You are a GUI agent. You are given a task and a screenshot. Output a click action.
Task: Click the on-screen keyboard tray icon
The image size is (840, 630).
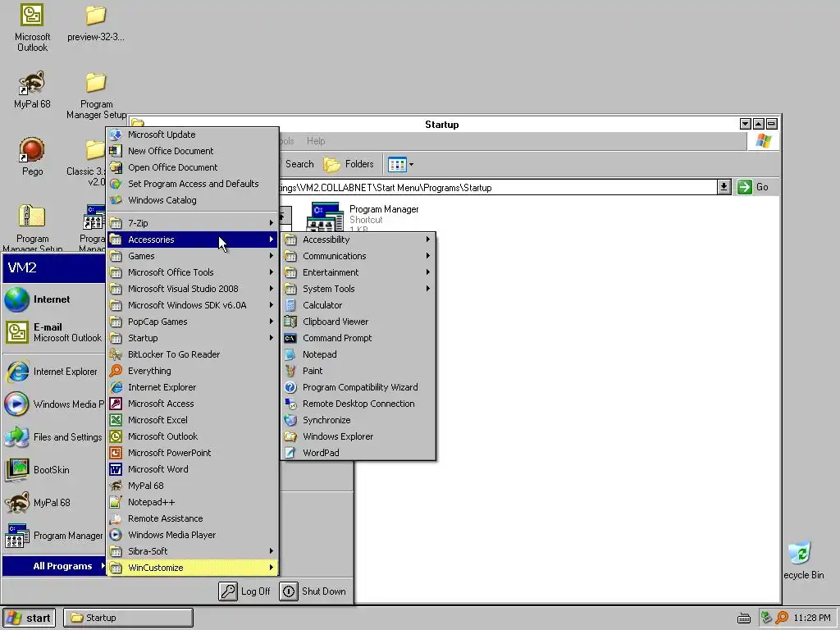tap(743, 619)
